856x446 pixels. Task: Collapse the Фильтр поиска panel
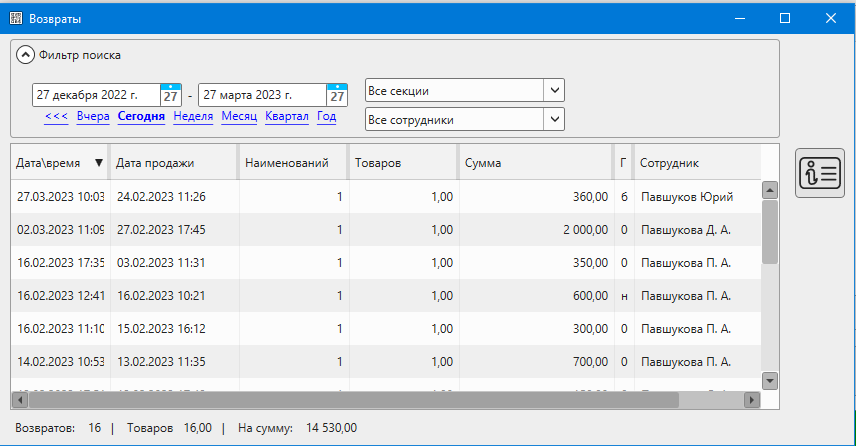(x=27, y=55)
